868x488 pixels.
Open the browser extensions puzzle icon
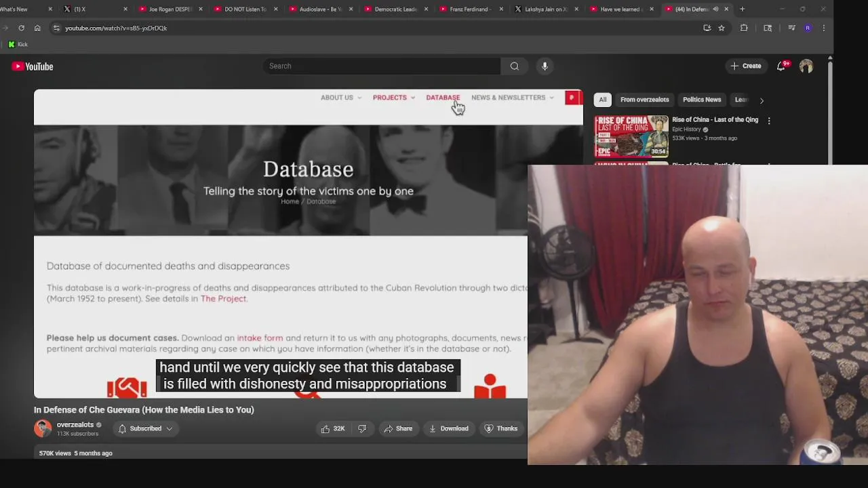coord(744,28)
